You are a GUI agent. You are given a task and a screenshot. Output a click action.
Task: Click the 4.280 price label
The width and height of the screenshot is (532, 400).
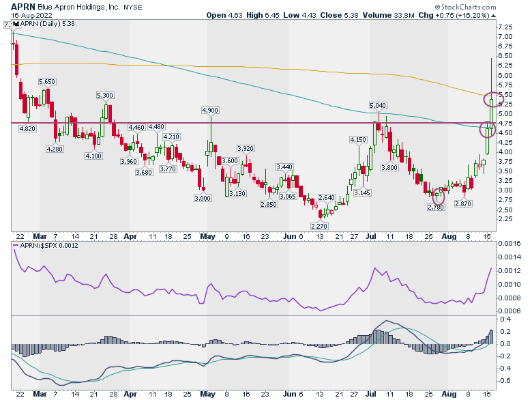55,149
